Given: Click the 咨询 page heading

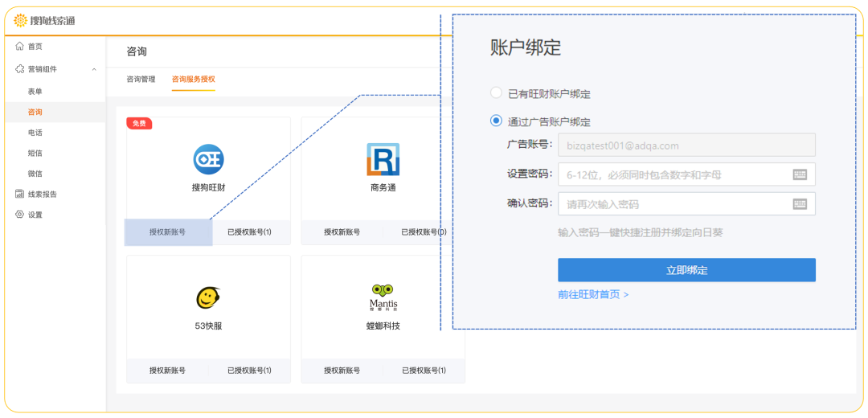Looking at the screenshot, I should point(137,51).
